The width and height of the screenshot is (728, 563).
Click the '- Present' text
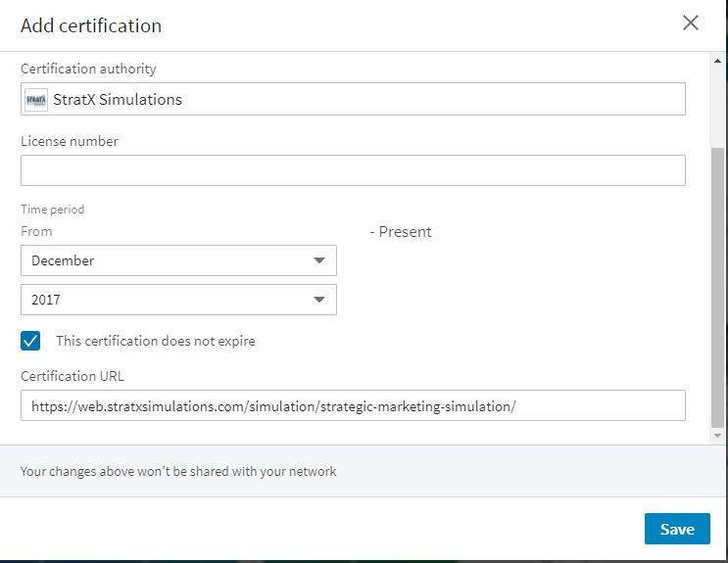(x=401, y=232)
